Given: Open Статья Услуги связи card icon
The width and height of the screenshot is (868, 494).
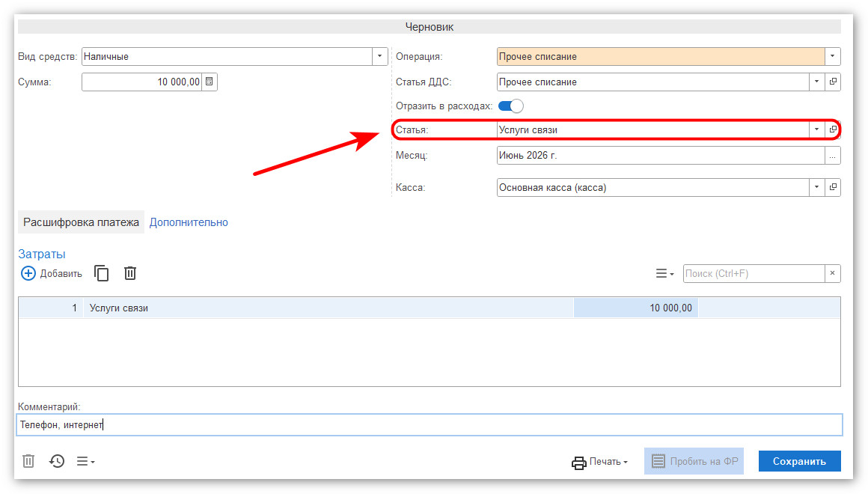Looking at the screenshot, I should pyautogui.click(x=833, y=129).
